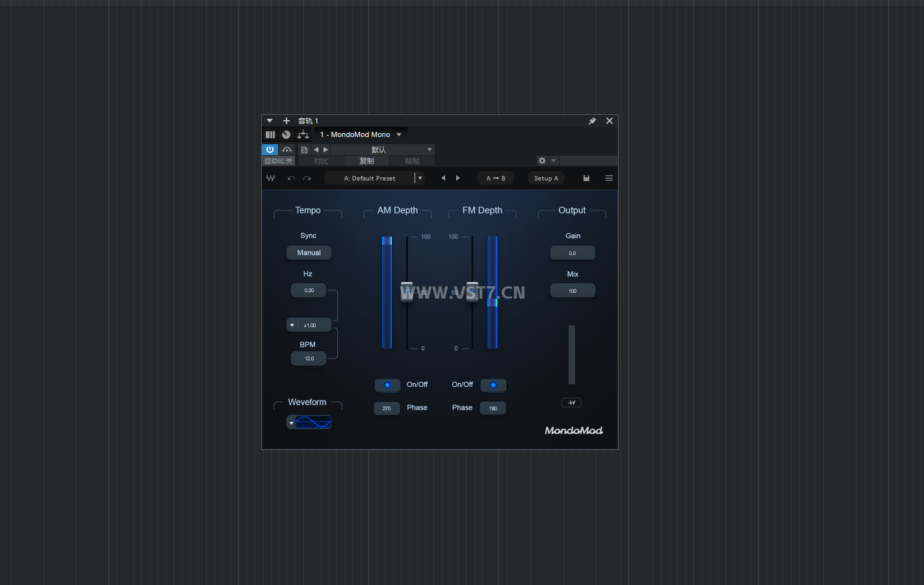Viewport: 924px width, 585px height.
Task: Click the AM Depth blue level meter
Action: (387, 292)
